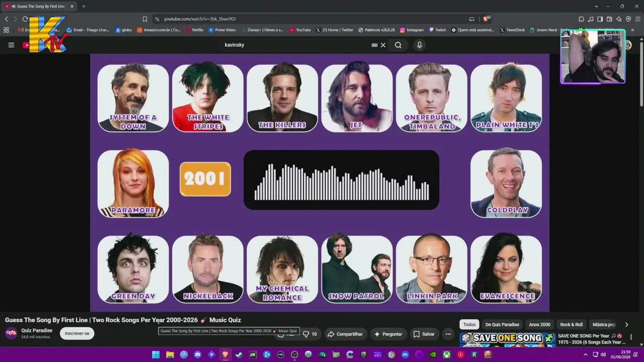Reload the current page
Screen dimensions: 644x362
(25, 19)
